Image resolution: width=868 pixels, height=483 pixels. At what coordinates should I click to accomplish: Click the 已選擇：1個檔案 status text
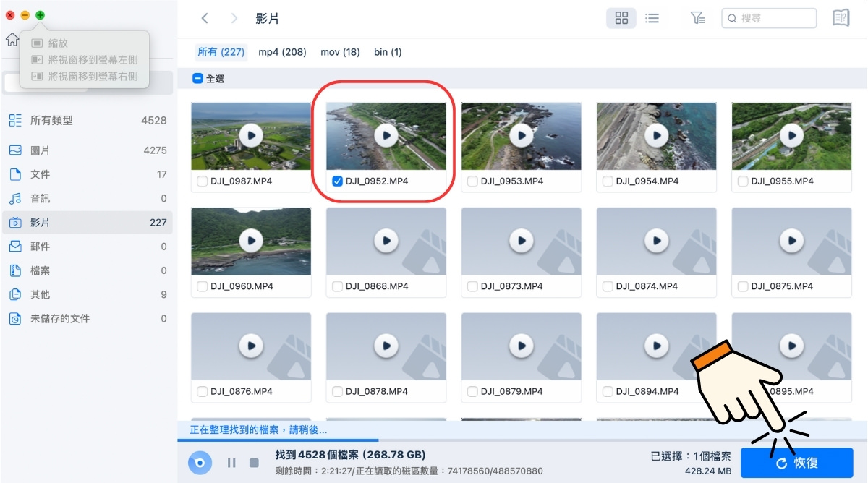(x=691, y=456)
